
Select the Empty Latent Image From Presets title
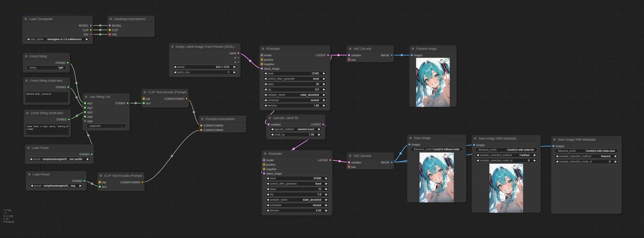point(206,47)
